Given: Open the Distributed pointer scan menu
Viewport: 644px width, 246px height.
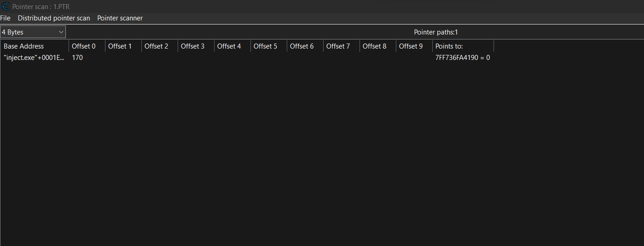Looking at the screenshot, I should click(54, 18).
